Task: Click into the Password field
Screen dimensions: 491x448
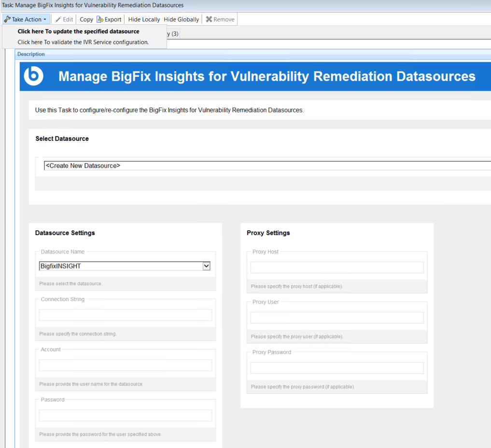Action: tap(125, 416)
